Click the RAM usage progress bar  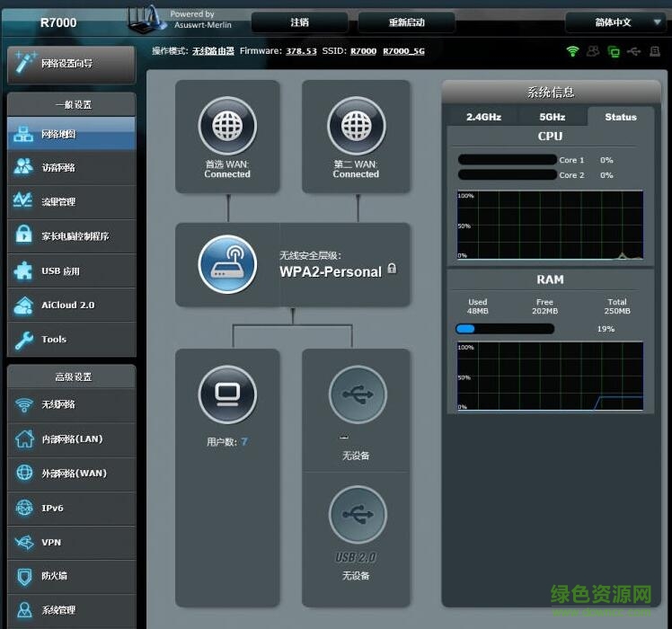point(505,329)
